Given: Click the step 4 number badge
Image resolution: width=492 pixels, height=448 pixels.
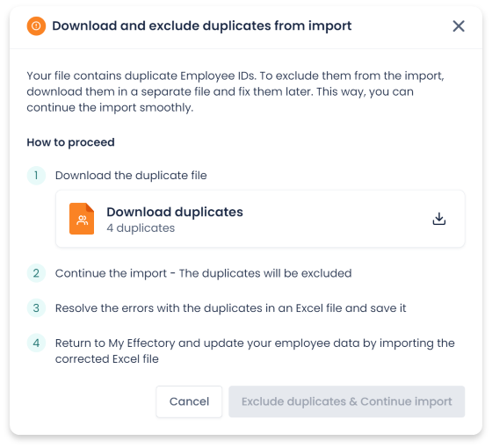Looking at the screenshot, I should [36, 343].
